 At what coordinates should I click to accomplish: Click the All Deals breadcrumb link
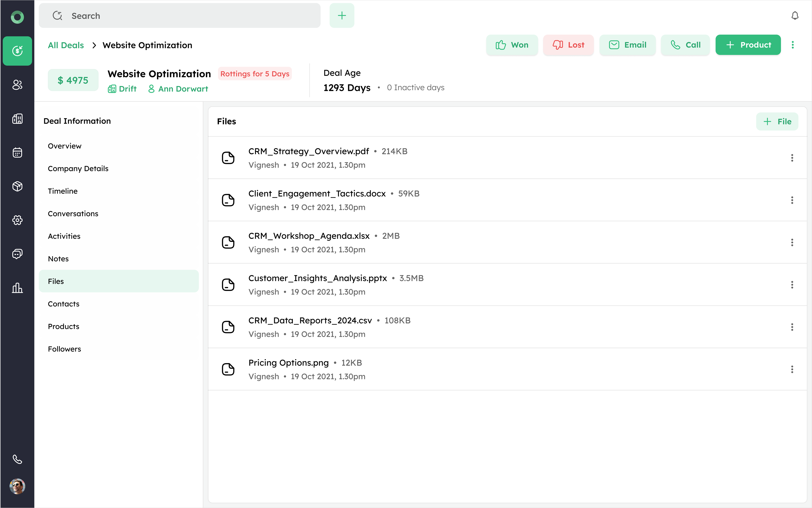[x=66, y=45]
